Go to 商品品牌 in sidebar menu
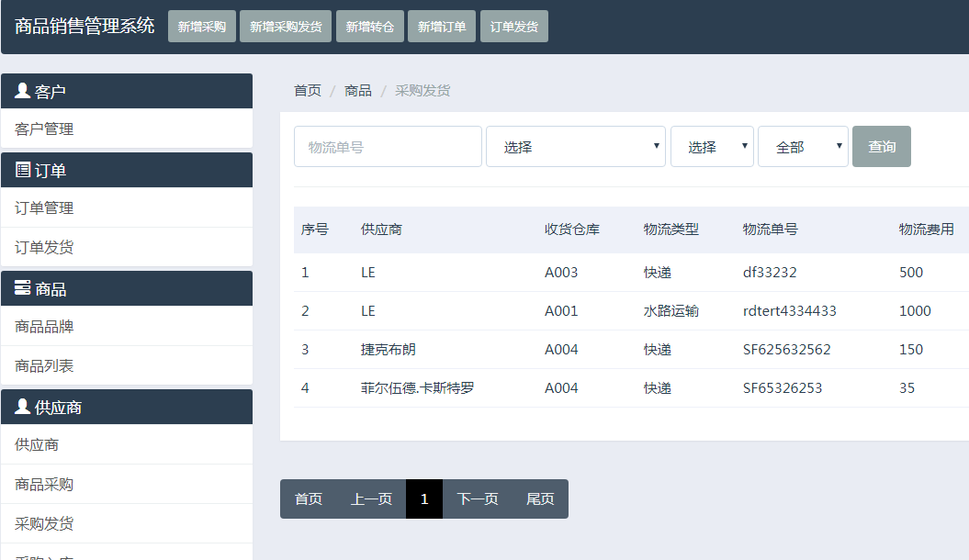Screen dimensions: 969x560 [x=44, y=327]
